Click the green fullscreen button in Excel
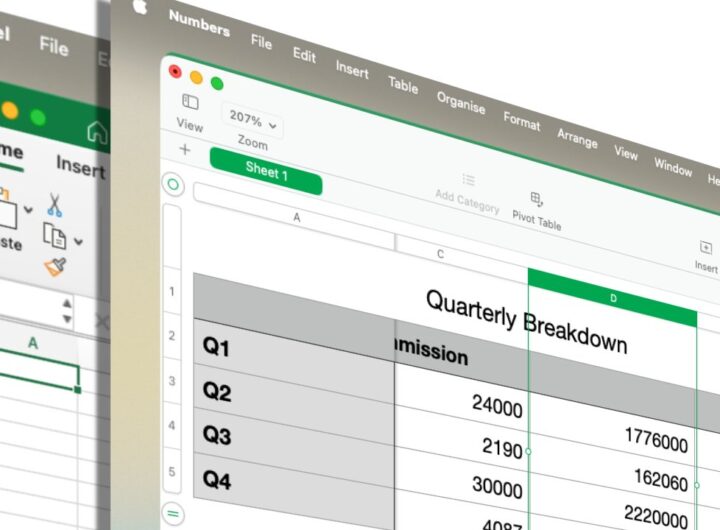The width and height of the screenshot is (720, 530). pyautogui.click(x=38, y=118)
